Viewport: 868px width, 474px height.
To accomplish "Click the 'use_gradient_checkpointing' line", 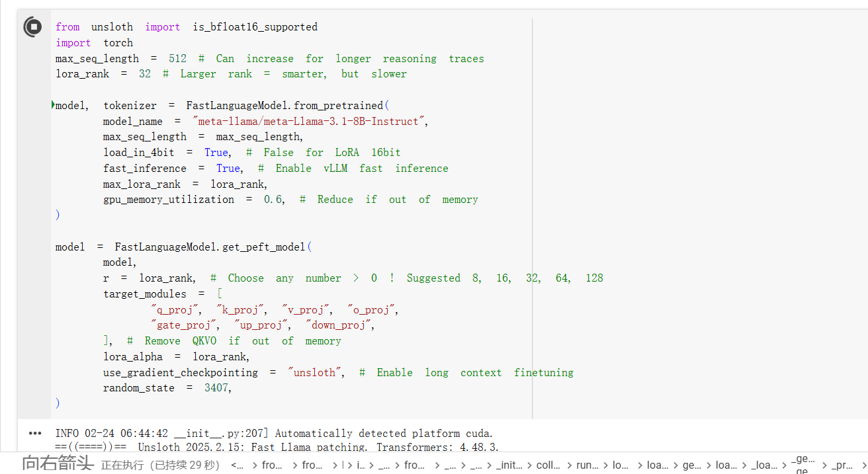I will point(338,373).
